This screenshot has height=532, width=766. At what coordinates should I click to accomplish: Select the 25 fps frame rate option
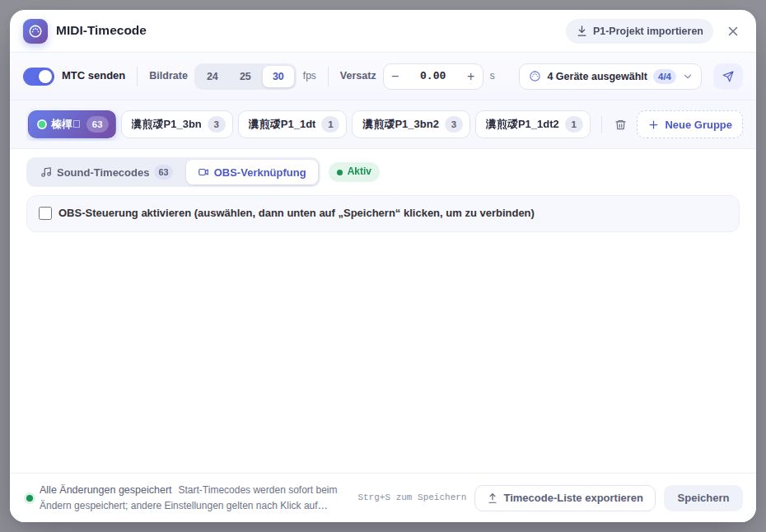pos(245,77)
